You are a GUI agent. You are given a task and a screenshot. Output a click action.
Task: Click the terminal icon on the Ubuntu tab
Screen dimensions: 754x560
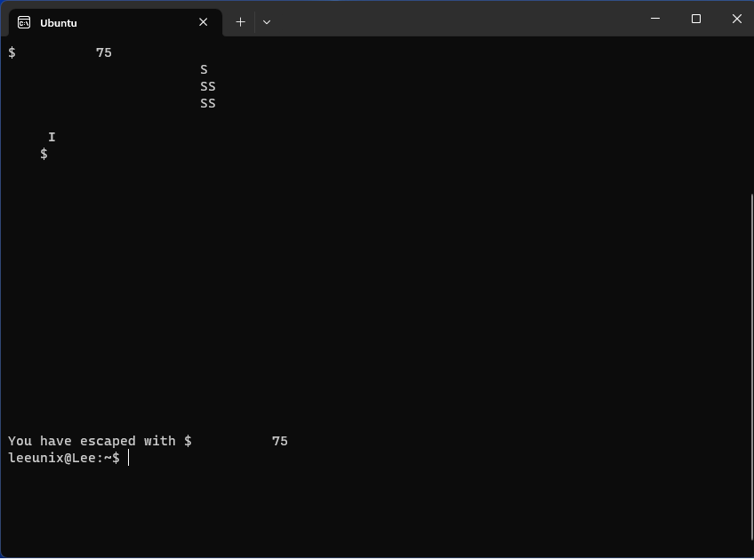pos(24,22)
